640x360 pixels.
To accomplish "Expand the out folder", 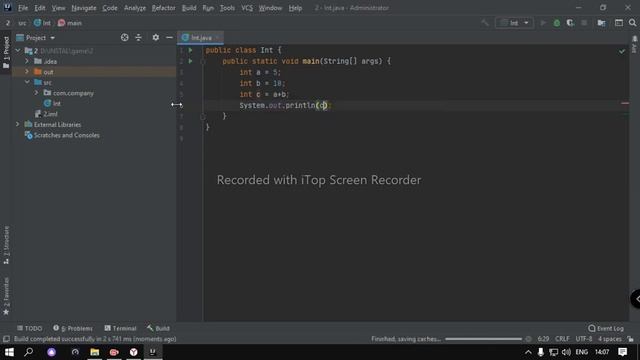I will tap(27, 72).
